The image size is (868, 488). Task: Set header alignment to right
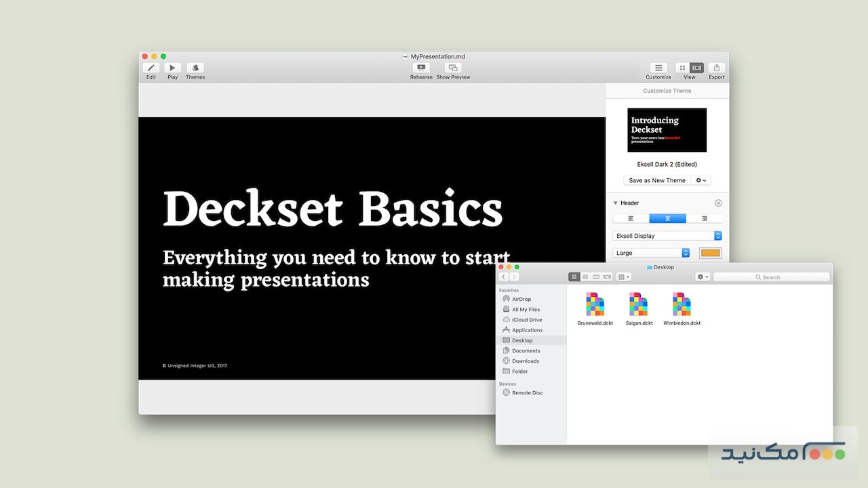pyautogui.click(x=704, y=219)
